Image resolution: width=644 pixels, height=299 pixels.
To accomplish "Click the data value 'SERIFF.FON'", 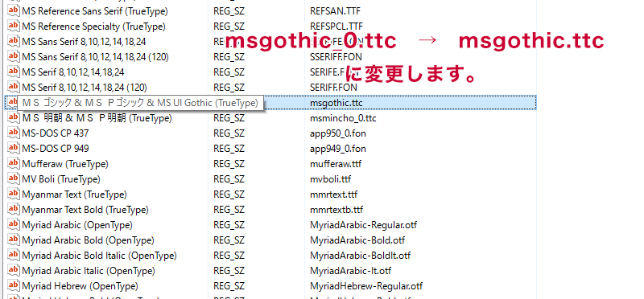I will pos(333,88).
